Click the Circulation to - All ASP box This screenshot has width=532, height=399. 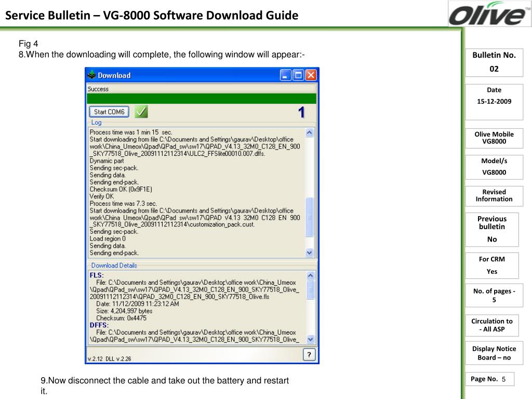[x=492, y=325]
